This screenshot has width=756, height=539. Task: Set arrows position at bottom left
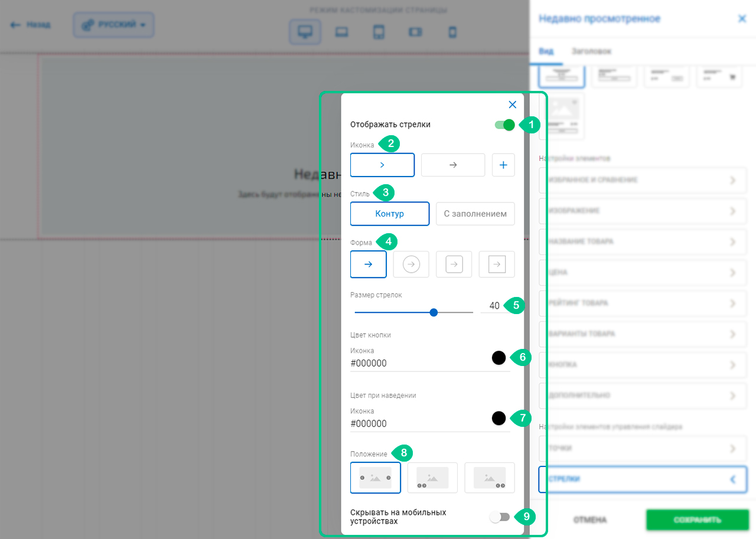click(432, 478)
